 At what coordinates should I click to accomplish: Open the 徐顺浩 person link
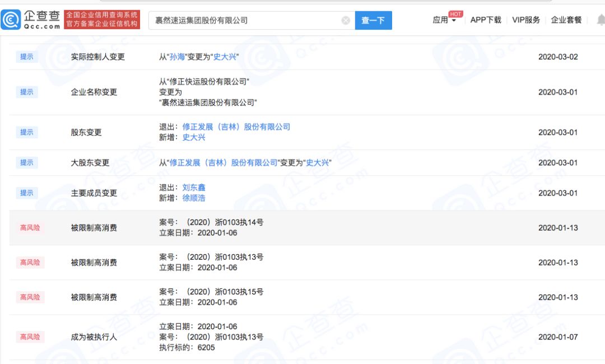point(193,198)
